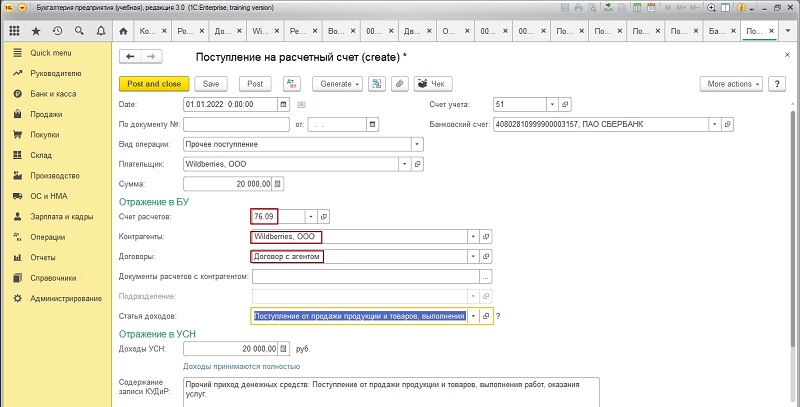Open notifications bell icon

(x=101, y=31)
